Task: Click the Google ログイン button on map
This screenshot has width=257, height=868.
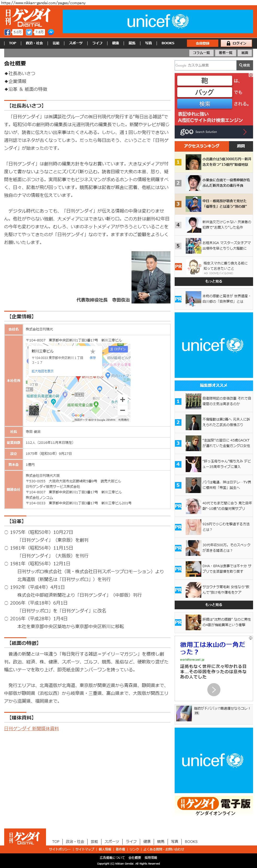Action: click(x=118, y=349)
